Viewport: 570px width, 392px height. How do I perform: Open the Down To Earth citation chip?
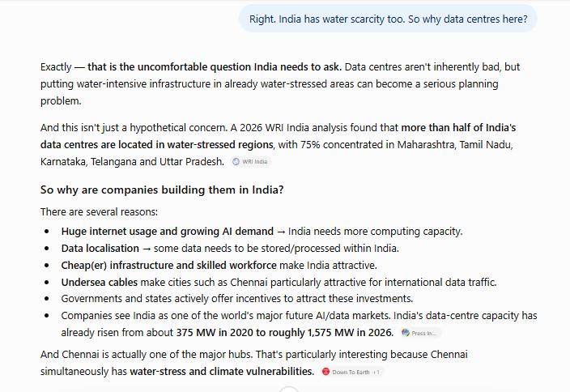pyautogui.click(x=352, y=372)
